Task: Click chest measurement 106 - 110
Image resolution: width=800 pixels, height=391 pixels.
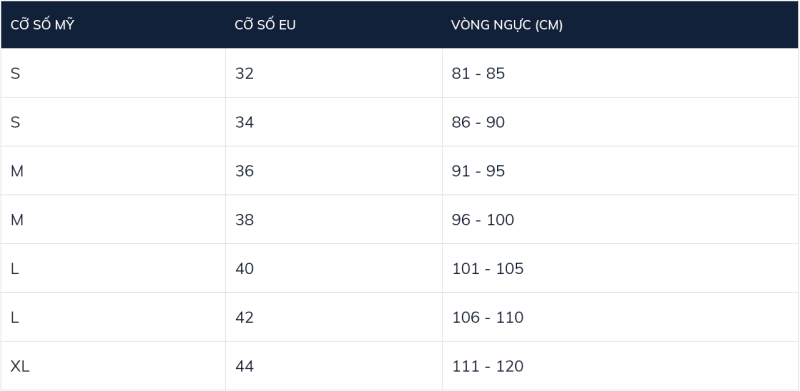Action: click(488, 317)
